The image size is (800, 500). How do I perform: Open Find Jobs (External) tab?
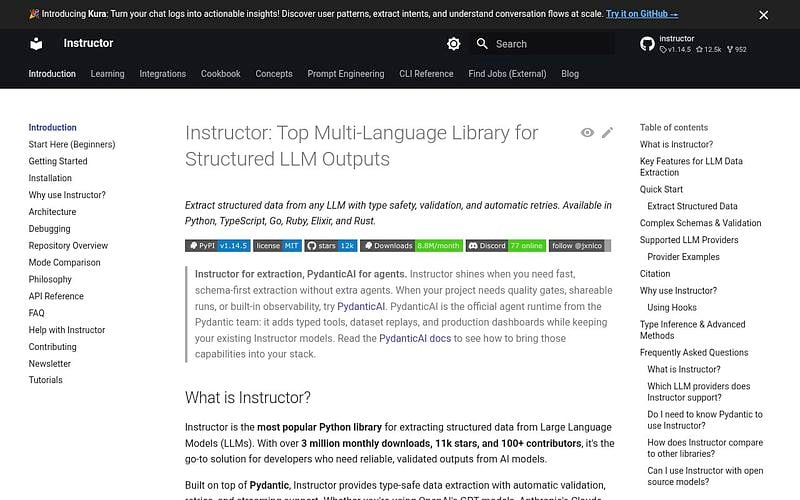(x=507, y=73)
